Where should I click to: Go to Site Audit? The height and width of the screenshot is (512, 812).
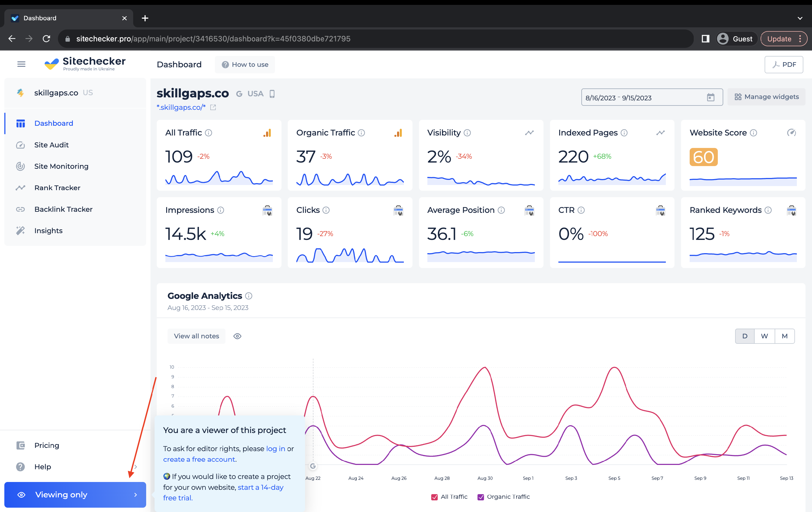[x=75, y=145]
